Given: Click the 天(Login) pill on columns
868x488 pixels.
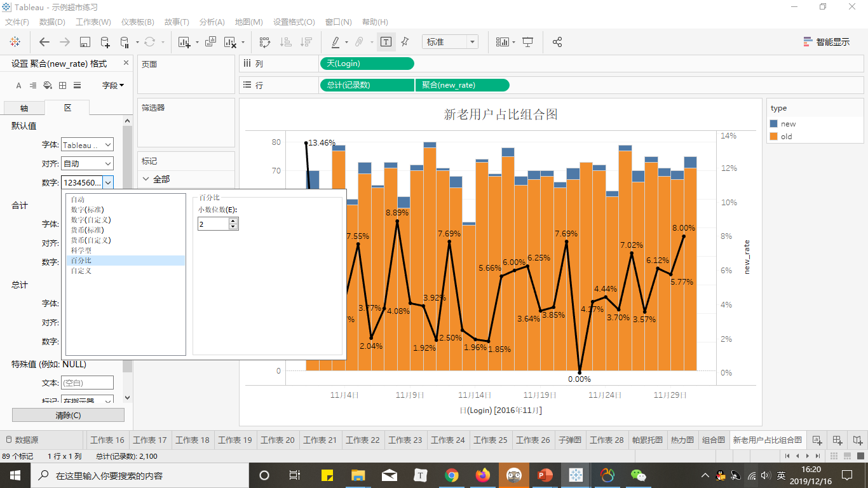Looking at the screenshot, I should (x=367, y=64).
